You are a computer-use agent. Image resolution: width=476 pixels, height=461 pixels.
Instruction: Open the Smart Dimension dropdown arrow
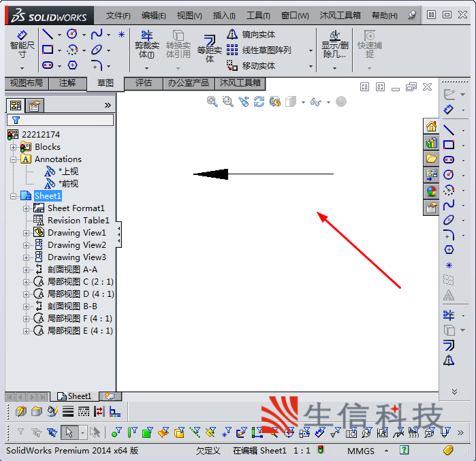point(22,68)
